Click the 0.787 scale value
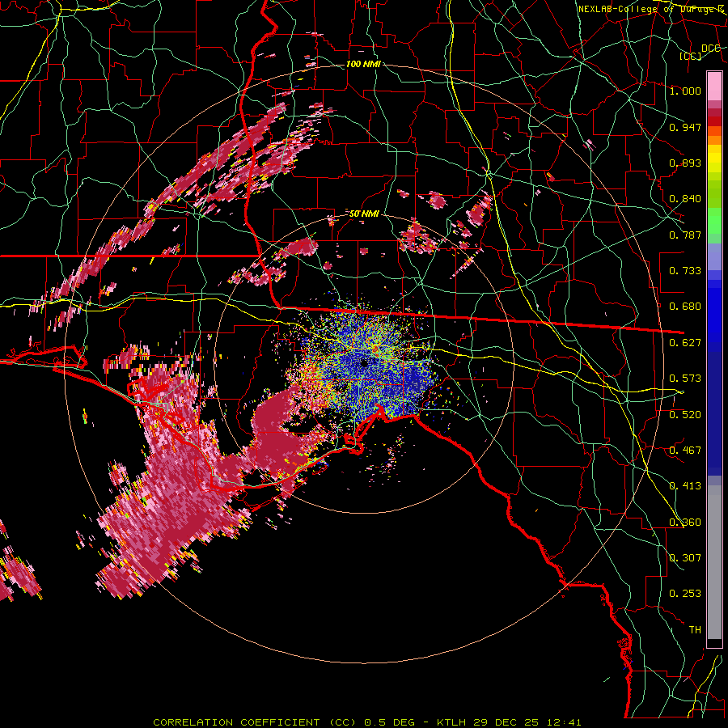Viewport: 728px width, 728px height. click(685, 235)
